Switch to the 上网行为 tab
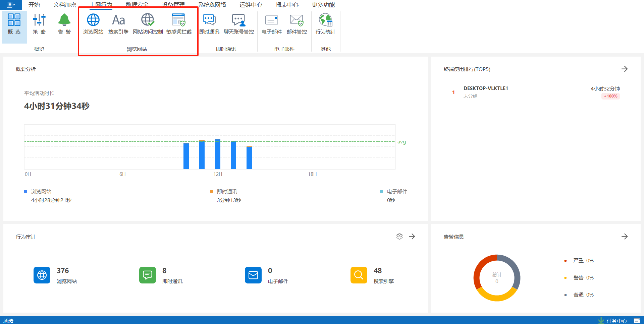The image size is (644, 324). [x=101, y=5]
